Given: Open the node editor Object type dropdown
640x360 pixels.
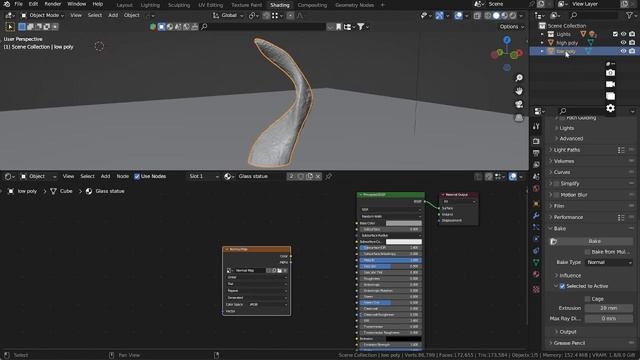Looking at the screenshot, I should [x=39, y=176].
